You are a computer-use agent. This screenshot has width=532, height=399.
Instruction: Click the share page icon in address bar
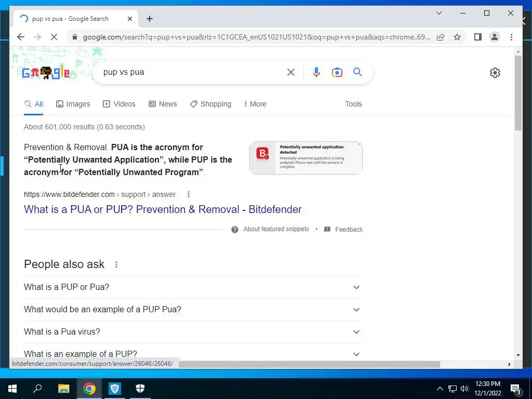coord(441,37)
